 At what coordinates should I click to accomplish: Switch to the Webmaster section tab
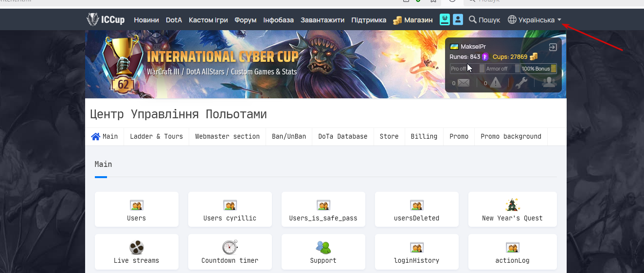228,137
